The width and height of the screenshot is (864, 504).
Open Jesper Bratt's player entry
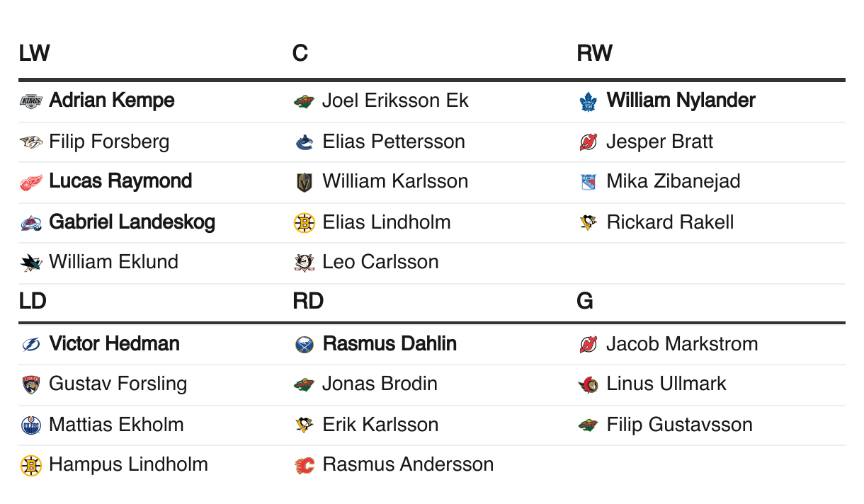click(x=660, y=142)
